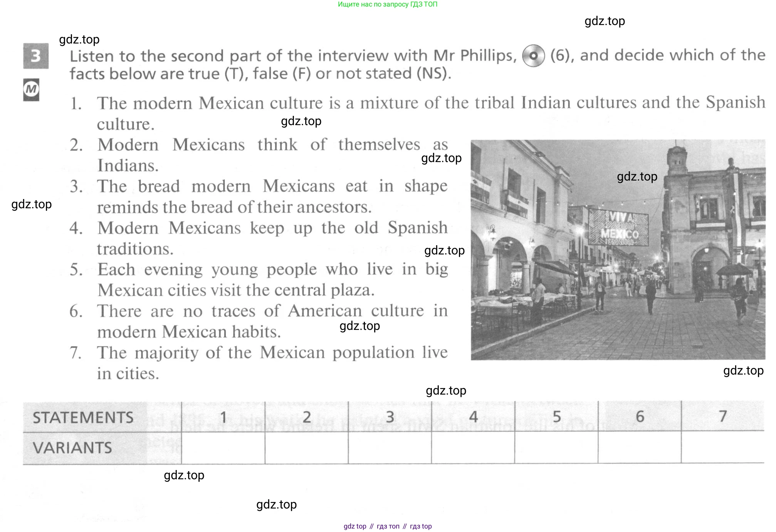The height and width of the screenshot is (532, 776).
Task: Click the exercise number 3 badge
Action: pos(36,56)
